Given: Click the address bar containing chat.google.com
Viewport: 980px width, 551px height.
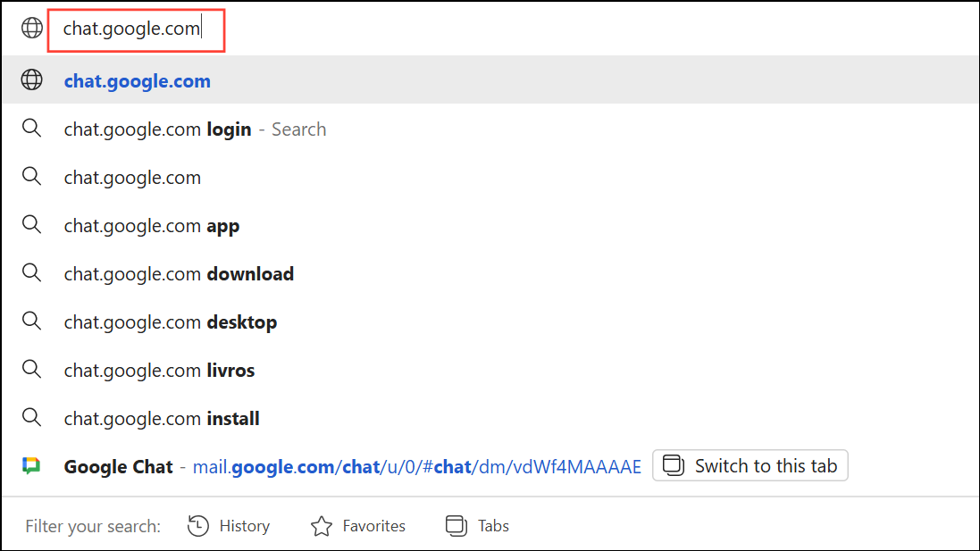Looking at the screenshot, I should tap(137, 30).
